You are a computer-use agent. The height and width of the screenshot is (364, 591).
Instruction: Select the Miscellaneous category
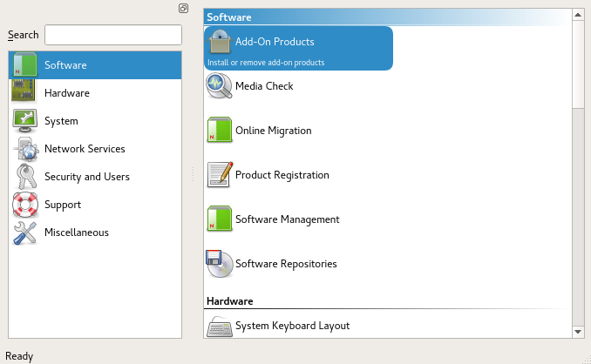point(76,233)
